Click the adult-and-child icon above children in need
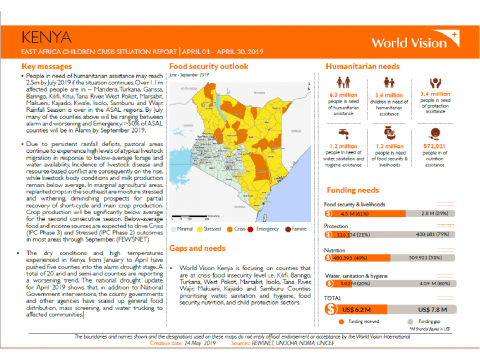 pyautogui.click(x=389, y=82)
